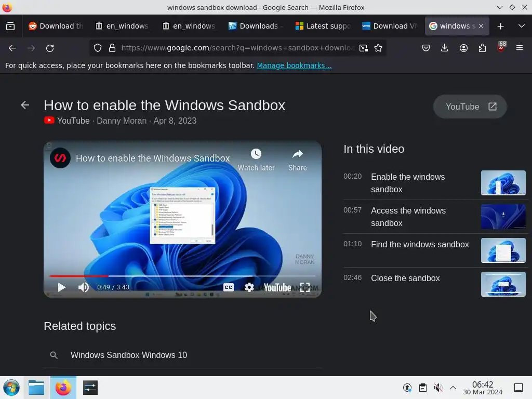Screen dimensions: 532x399
Task: Click the video title How to enable Windows Sandbox
Action: point(153,158)
